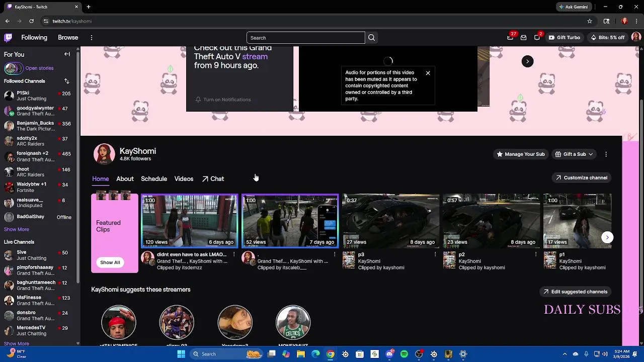Open whispers icon with 2 badge
This screenshot has width=644, height=362.
(537, 37)
